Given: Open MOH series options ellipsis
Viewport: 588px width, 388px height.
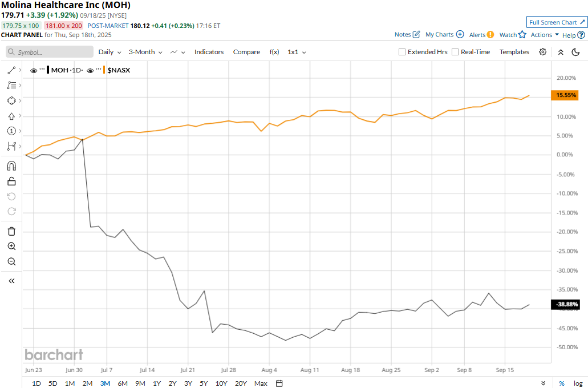Looking at the screenshot, I should (42, 70).
